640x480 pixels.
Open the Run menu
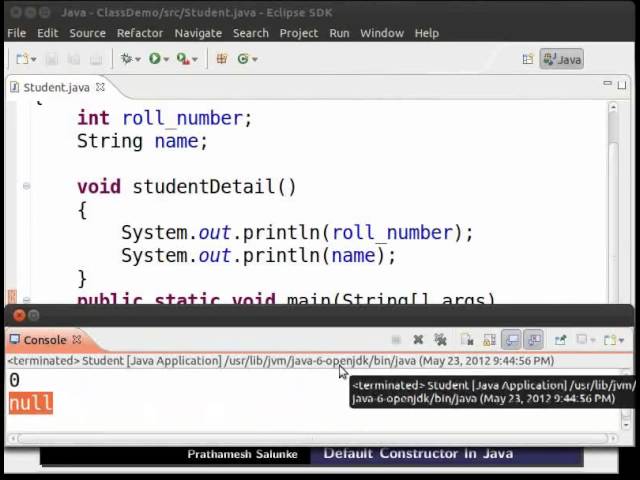[x=339, y=33]
